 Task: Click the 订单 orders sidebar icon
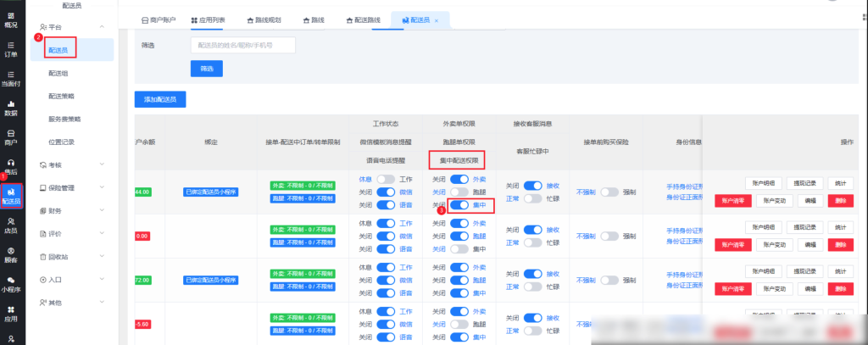point(10,48)
